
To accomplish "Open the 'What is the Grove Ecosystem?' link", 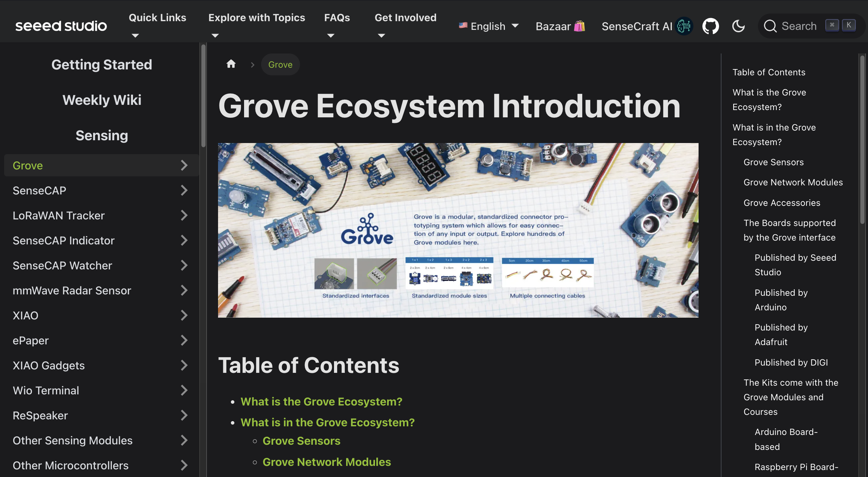I will [321, 402].
